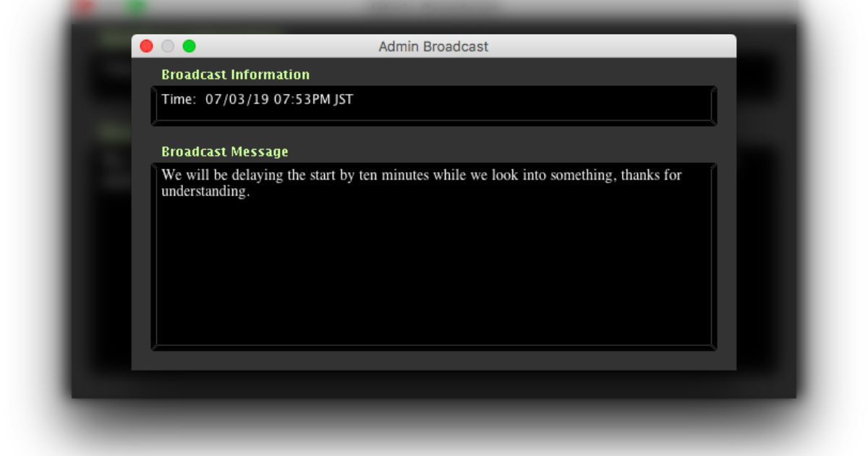Click the 07:53PM time value
The width and height of the screenshot is (868, 456).
click(302, 99)
